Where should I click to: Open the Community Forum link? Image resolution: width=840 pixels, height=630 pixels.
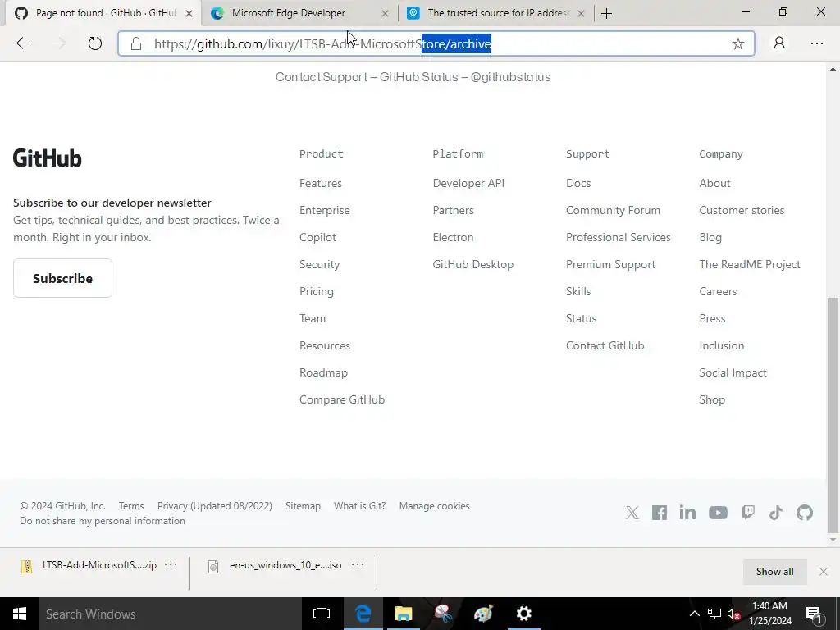tap(613, 210)
